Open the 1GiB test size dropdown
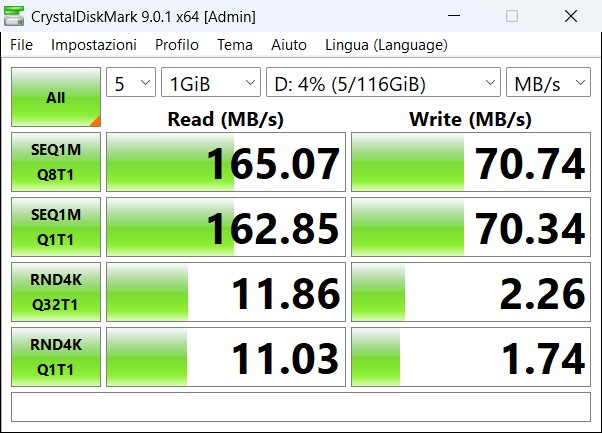 [x=211, y=82]
